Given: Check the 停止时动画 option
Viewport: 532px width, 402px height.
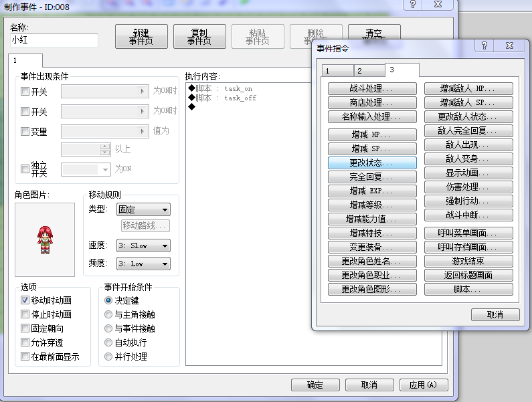Looking at the screenshot, I should [25, 314].
